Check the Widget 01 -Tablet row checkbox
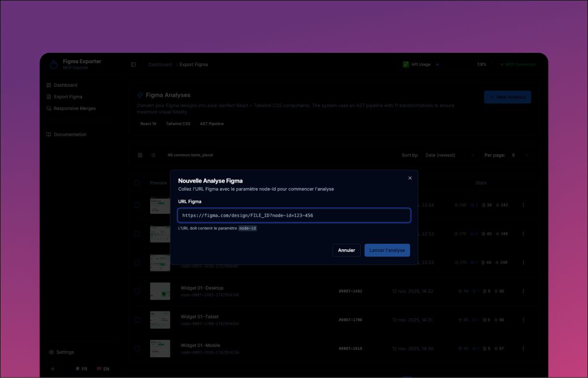This screenshot has height=378, width=588. click(137, 320)
